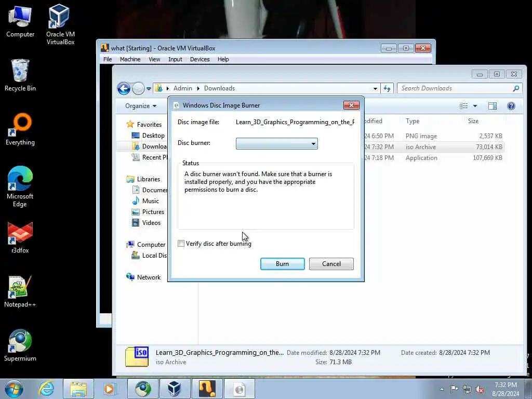Click the Search Downloads field
Viewport: 532px width, 399px height.
459,88
